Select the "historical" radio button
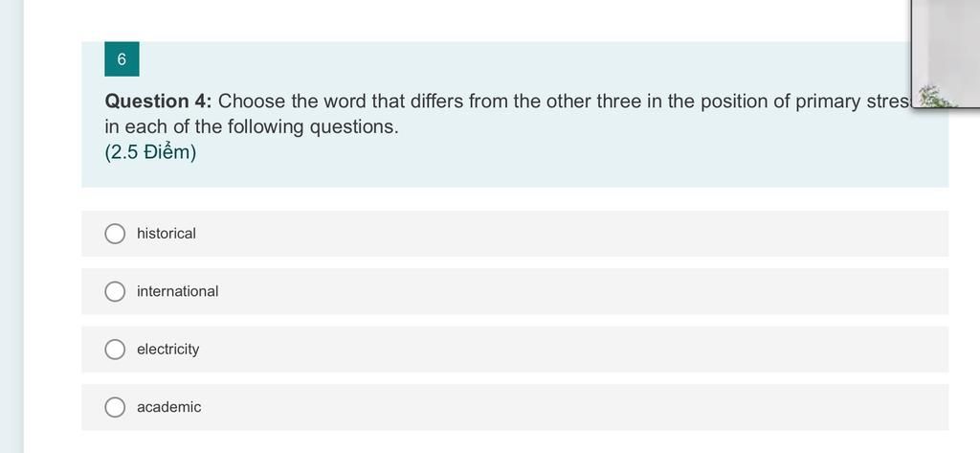Viewport: 980px width, 453px height. [x=115, y=234]
